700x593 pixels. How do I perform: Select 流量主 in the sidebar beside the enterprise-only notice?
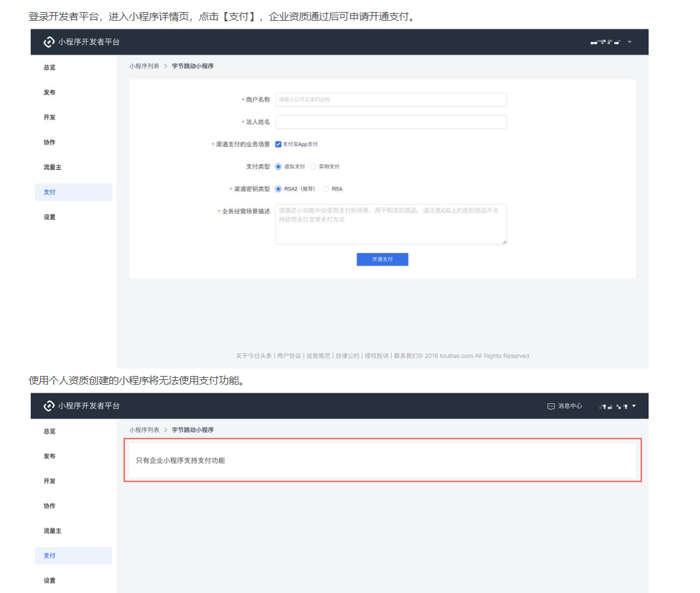coord(53,531)
